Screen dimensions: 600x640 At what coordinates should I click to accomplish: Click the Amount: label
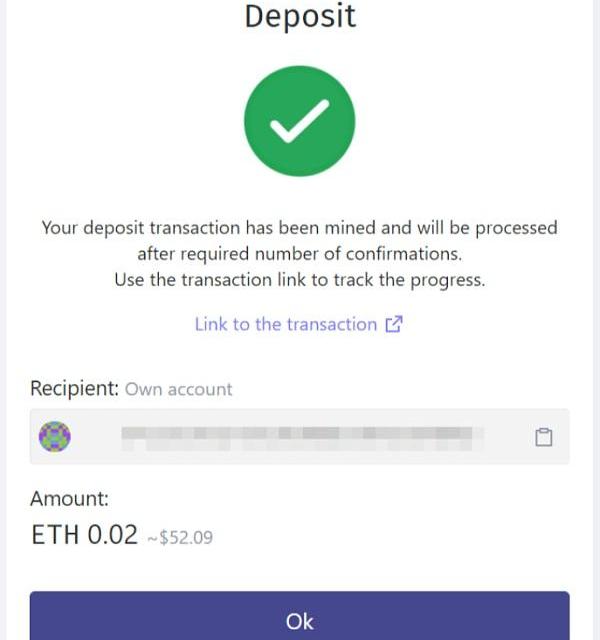coord(70,499)
